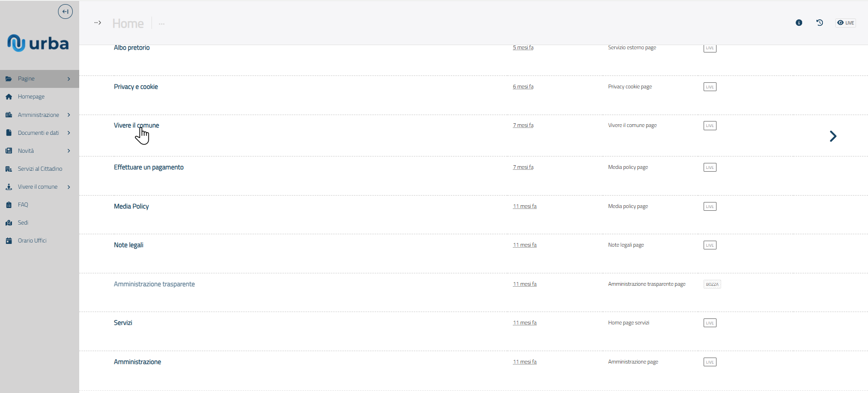Open page info icon in header
Viewport: 868px width, 393px height.
(x=799, y=23)
